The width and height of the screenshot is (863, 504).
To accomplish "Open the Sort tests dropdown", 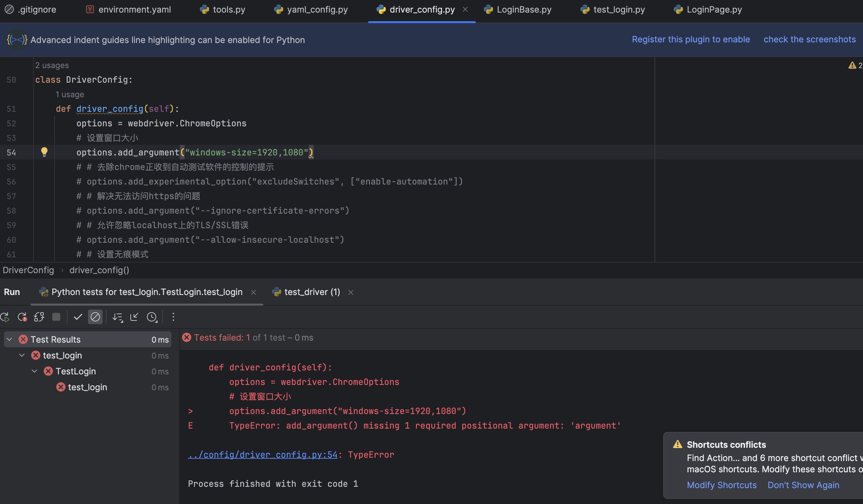I will pos(117,317).
